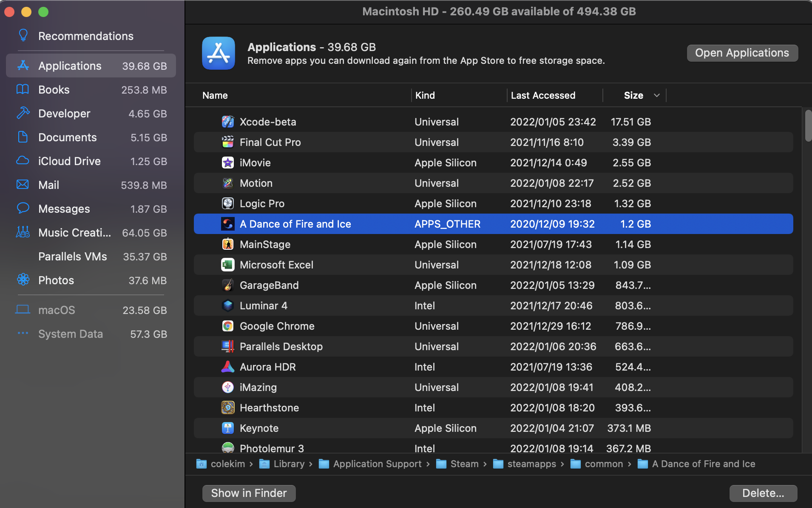Image resolution: width=812 pixels, height=508 pixels.
Task: Click the vertical scrollbar thumb
Action: pos(808,126)
